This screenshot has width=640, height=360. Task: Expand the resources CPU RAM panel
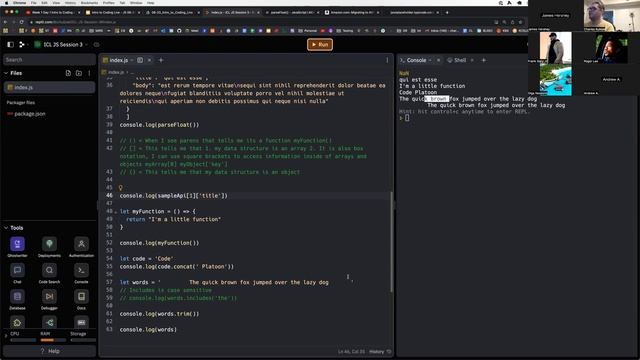(x=6, y=336)
